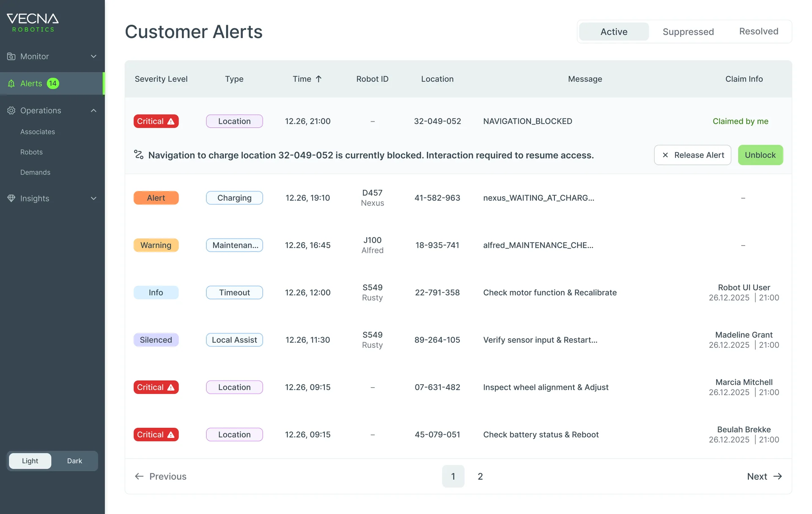Click the Vecna Robotics logo
This screenshot has width=812, height=514.
point(33,22)
